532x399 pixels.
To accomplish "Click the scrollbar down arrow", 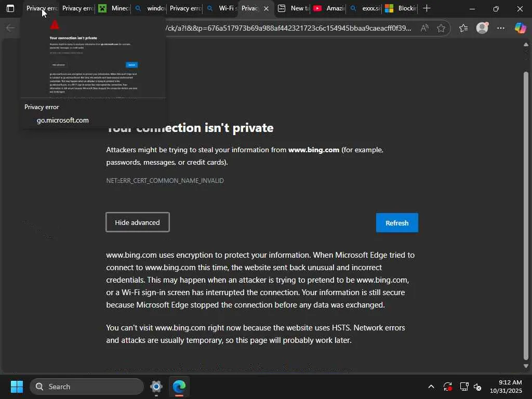I will pos(526,366).
